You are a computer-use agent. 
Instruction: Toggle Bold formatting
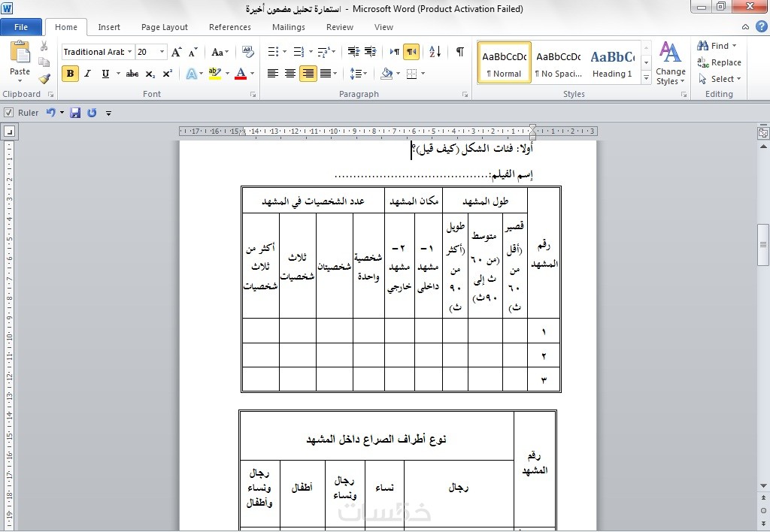[70, 74]
